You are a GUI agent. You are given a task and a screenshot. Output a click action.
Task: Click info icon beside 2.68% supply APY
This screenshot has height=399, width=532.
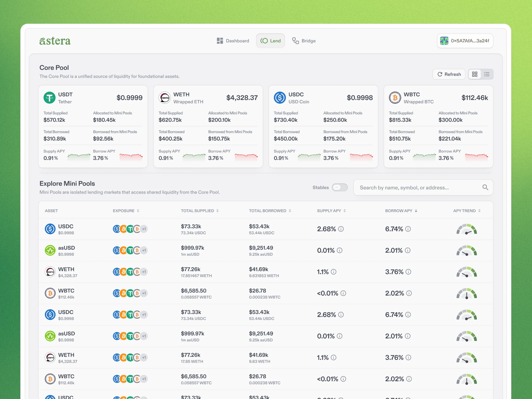[x=341, y=229]
